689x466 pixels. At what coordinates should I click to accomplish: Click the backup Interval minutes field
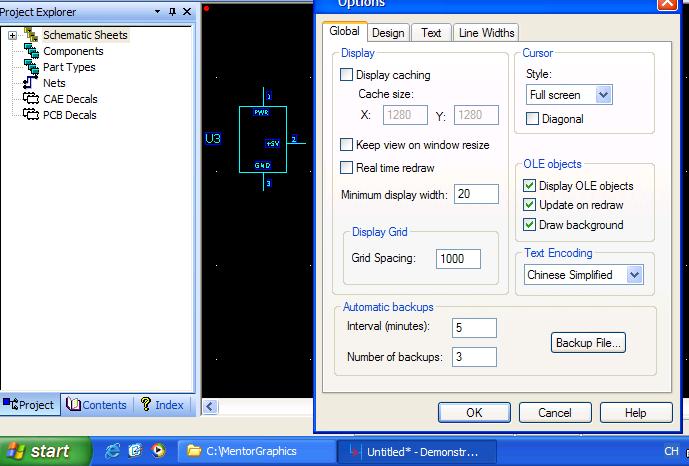point(474,328)
